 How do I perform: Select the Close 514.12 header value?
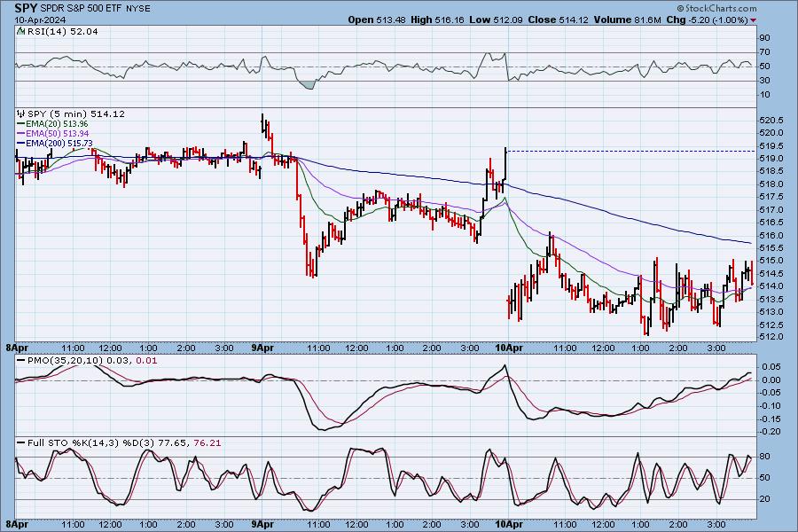click(x=559, y=20)
